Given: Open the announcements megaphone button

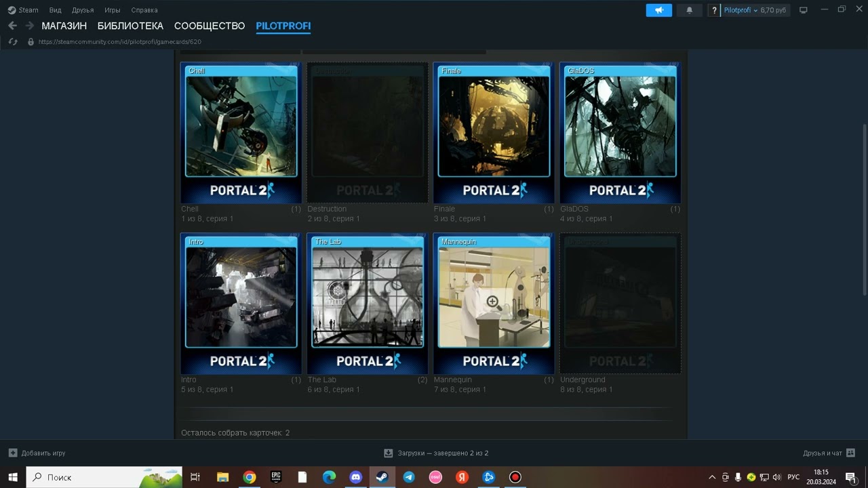Looking at the screenshot, I should pos(658,10).
